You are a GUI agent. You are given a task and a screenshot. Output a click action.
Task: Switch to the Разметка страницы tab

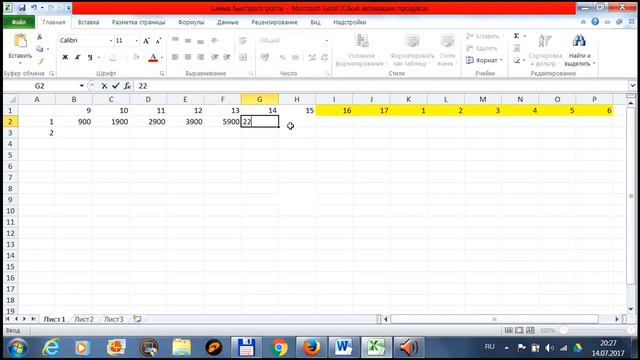pos(138,22)
